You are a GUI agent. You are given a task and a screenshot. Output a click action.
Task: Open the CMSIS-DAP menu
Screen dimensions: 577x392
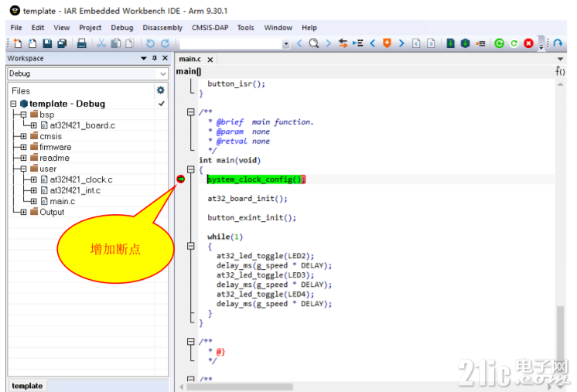(x=210, y=28)
